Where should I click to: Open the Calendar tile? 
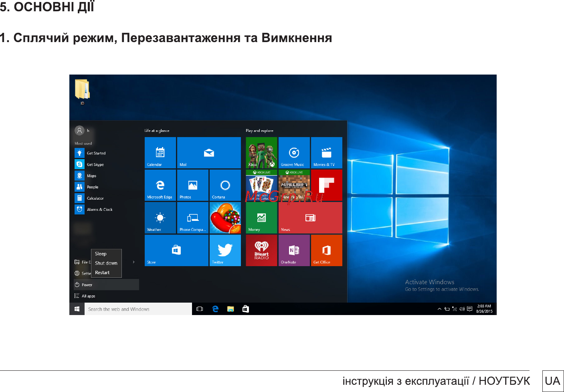click(x=160, y=153)
